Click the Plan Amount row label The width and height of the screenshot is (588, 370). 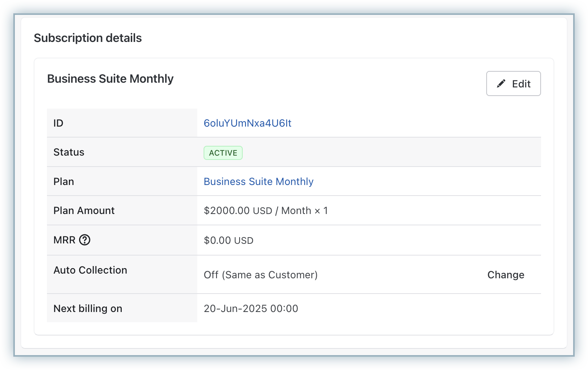point(84,210)
